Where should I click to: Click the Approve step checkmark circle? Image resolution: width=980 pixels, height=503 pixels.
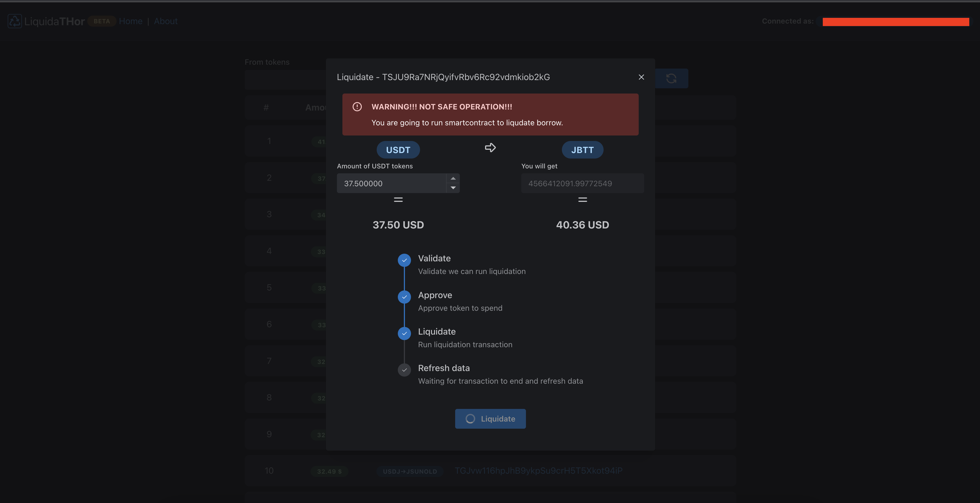404,297
